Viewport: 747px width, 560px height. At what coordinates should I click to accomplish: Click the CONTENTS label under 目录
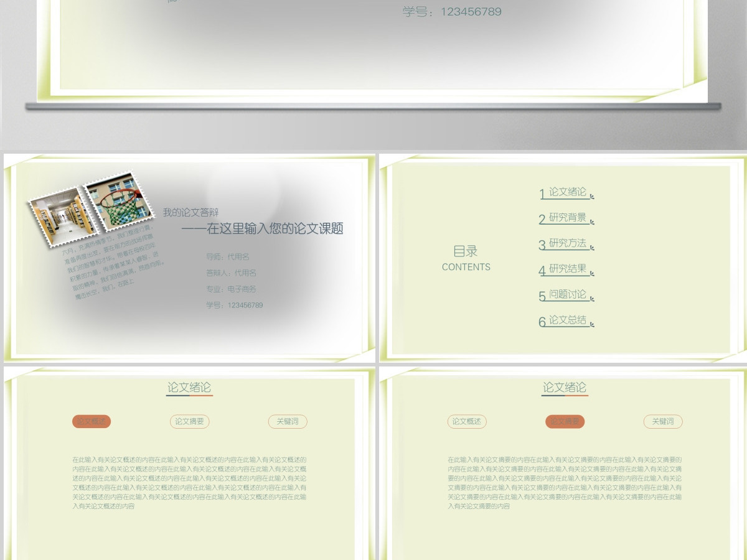point(466,267)
